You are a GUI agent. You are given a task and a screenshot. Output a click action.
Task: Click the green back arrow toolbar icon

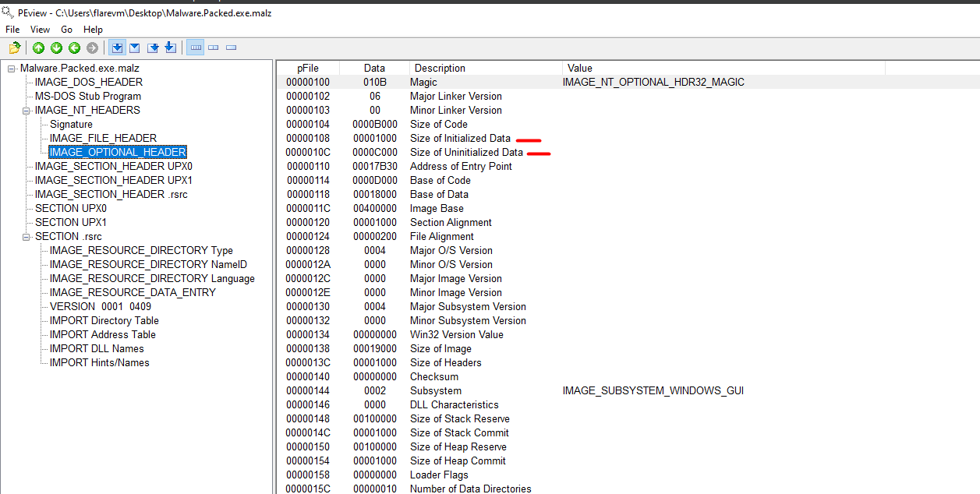click(x=75, y=48)
